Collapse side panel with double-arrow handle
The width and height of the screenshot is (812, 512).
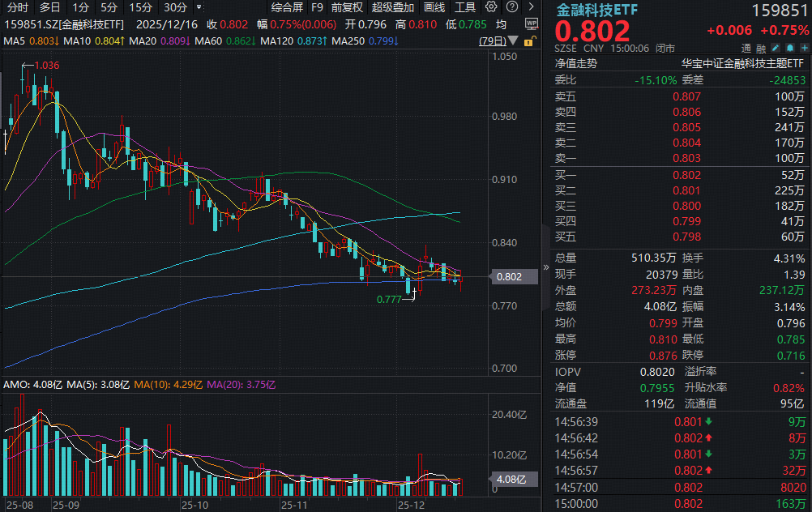pyautogui.click(x=545, y=267)
